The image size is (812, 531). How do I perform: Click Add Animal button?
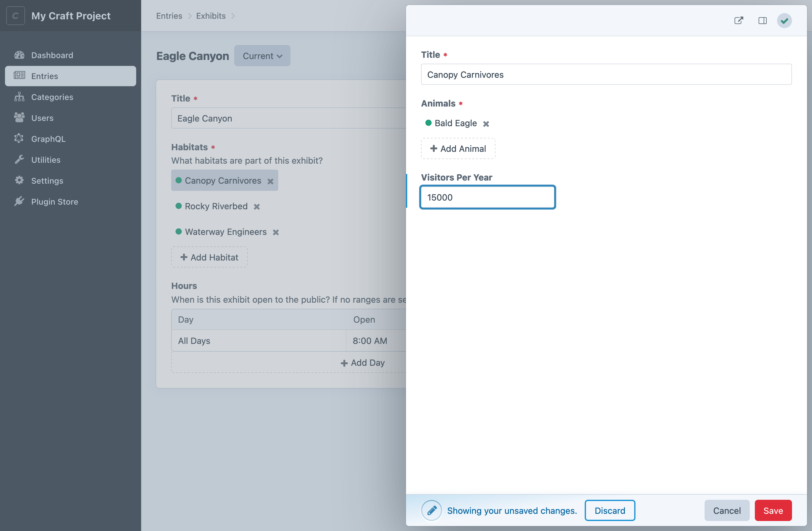click(458, 148)
